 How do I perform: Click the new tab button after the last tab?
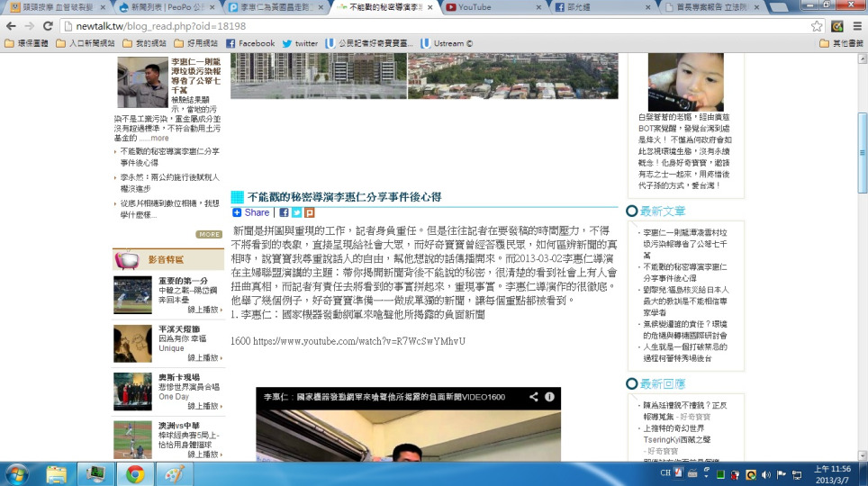[779, 8]
